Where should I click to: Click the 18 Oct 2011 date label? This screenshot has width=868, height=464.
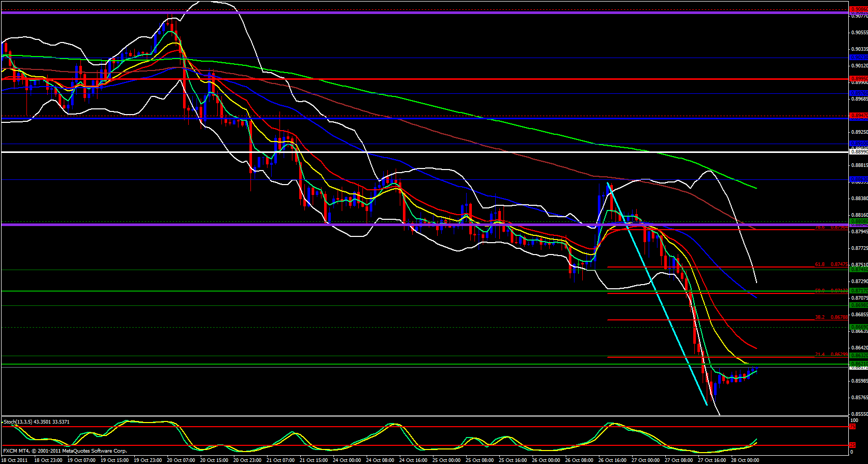pos(15,460)
